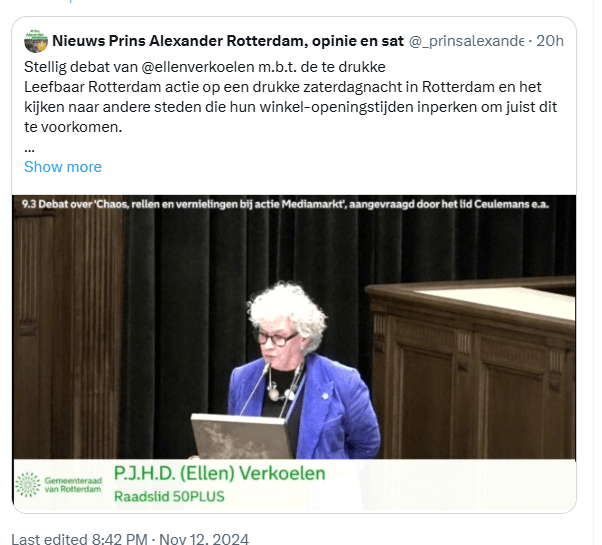Screen dimensions: 602x545
Task: Open the @_prinsalexande handle
Action: click(466, 41)
